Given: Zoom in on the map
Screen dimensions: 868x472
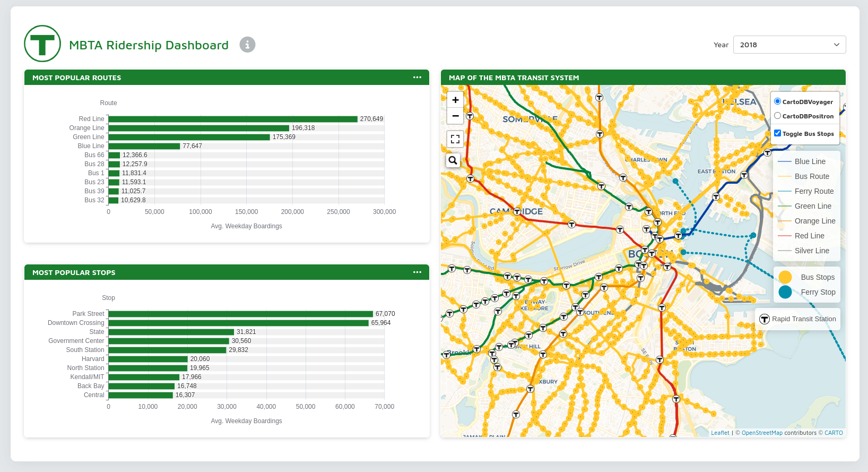Looking at the screenshot, I should [x=455, y=100].
